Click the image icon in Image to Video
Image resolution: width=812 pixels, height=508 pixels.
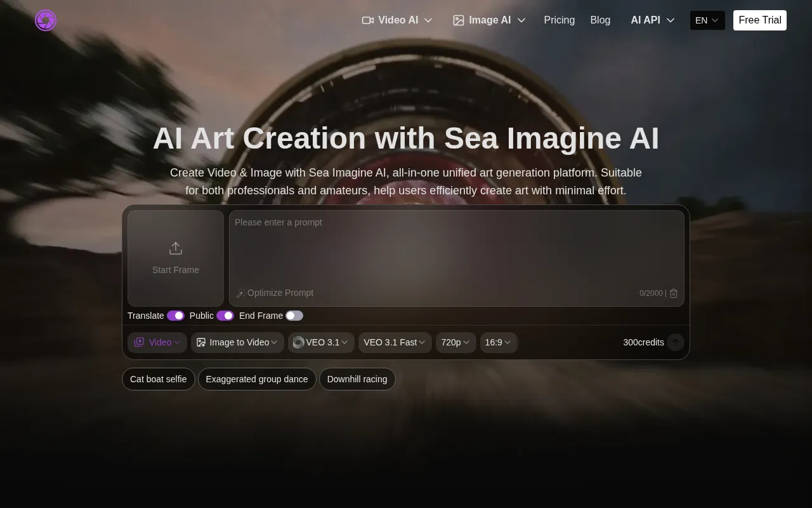[x=201, y=342]
